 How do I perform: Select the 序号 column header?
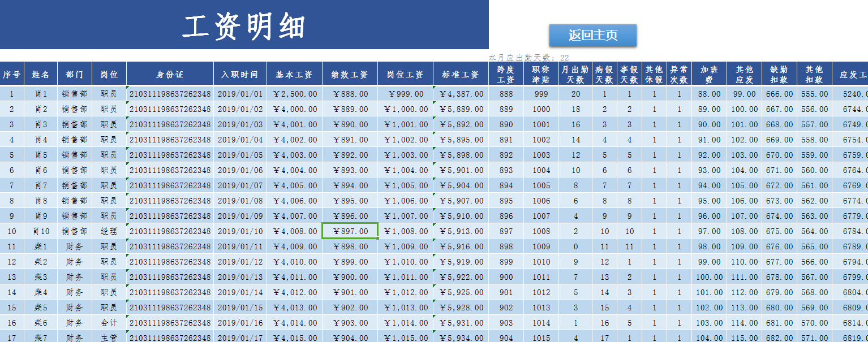pos(12,74)
